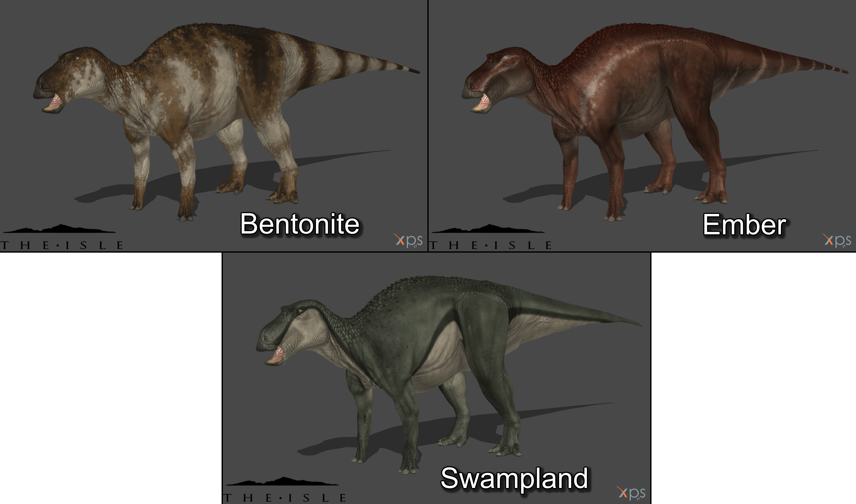
Task: Click The Isle logo in Swampland panel
Action: (284, 490)
